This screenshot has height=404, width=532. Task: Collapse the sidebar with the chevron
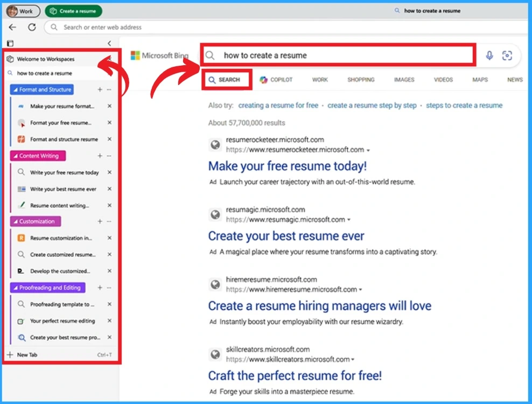[109, 43]
